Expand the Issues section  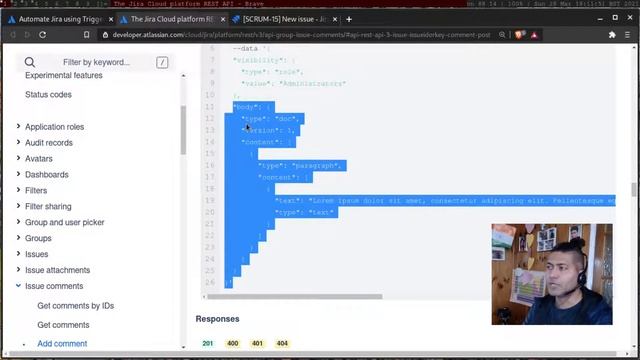(18, 254)
